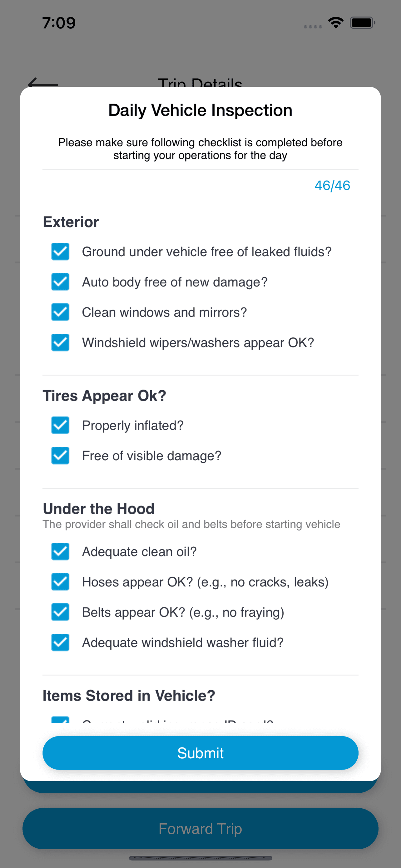
Task: Submit the daily vehicle inspection
Action: point(200,753)
